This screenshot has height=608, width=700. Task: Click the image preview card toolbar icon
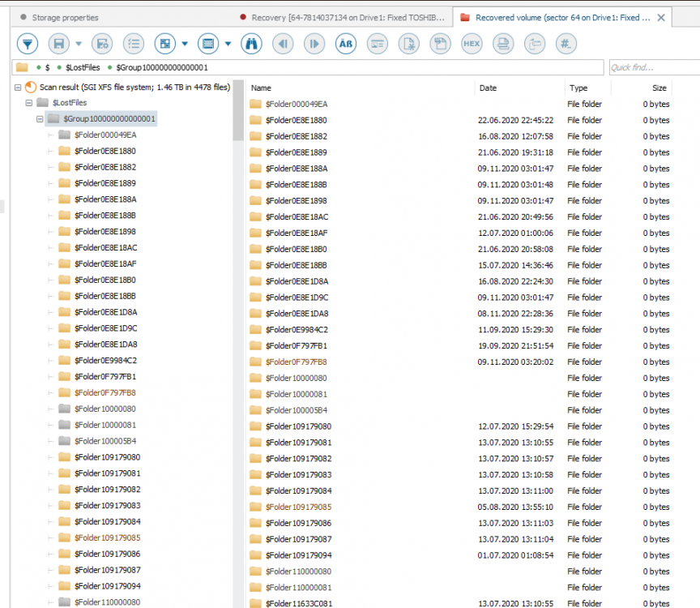[x=378, y=44]
